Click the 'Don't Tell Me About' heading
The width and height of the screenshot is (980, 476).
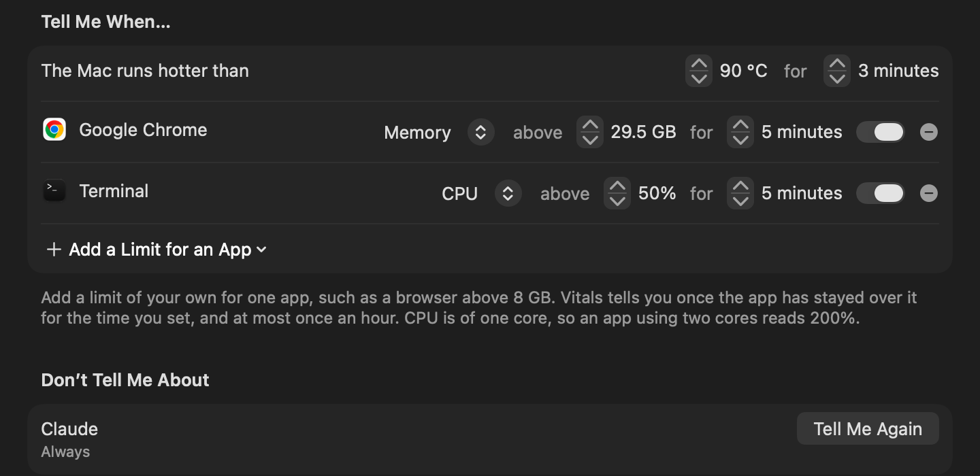pyautogui.click(x=125, y=380)
